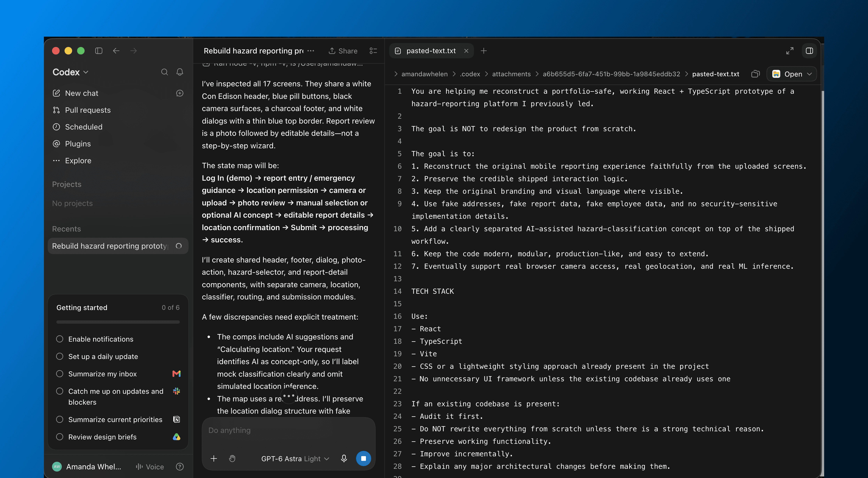This screenshot has width=868, height=478.
Task: Expand file viewer to full screen
Action: point(789,51)
